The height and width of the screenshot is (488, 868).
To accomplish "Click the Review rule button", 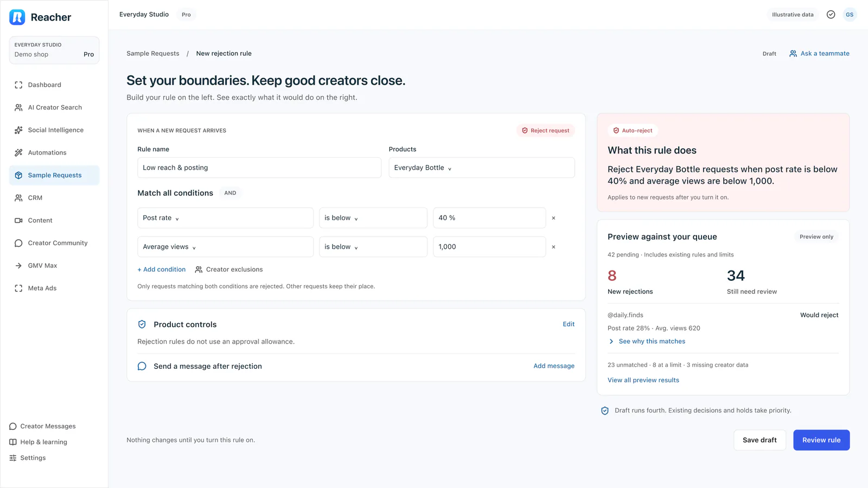I will 821,440.
